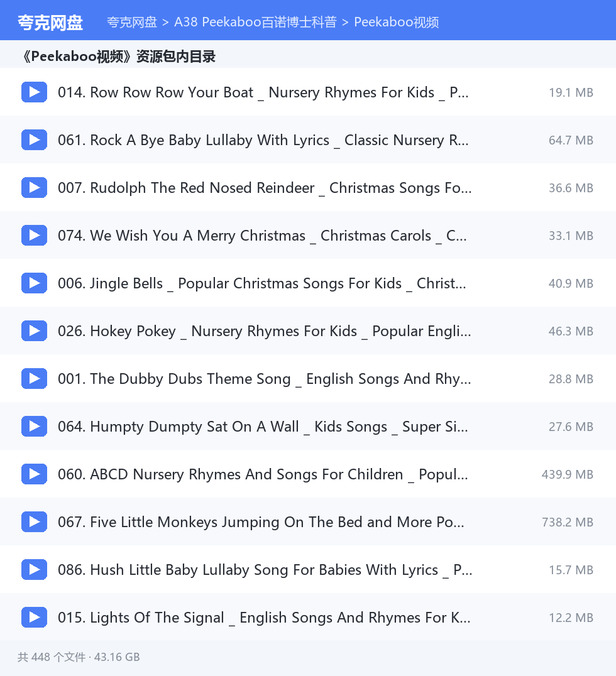Click the video icon for Humpty Dumpty Sat On A Wall
Viewport: 616px width, 676px height.
34,426
